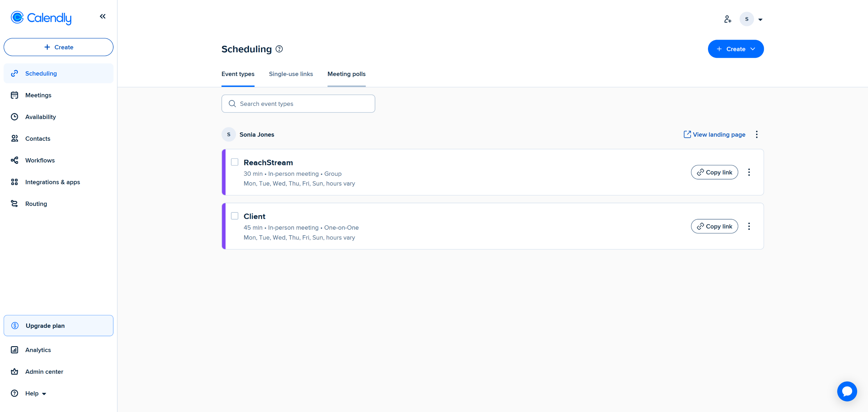Switch to Single-use links tab
The height and width of the screenshot is (412, 868).
[x=291, y=74]
